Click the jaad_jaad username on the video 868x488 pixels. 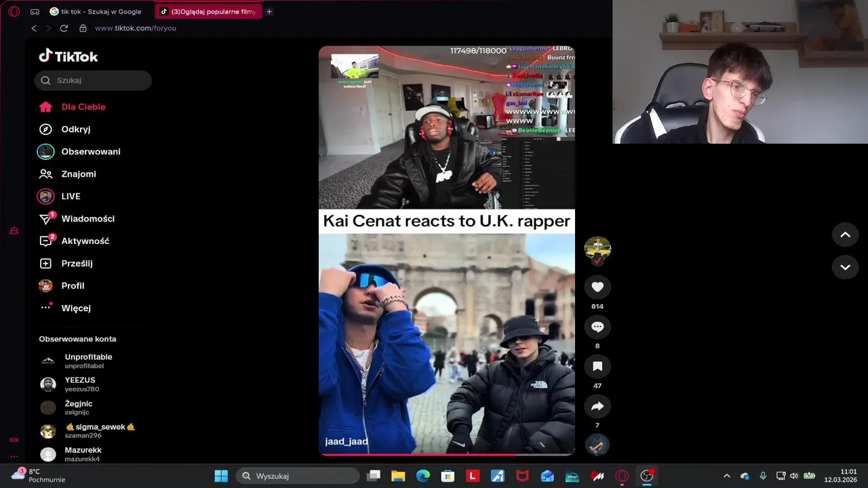(x=347, y=441)
